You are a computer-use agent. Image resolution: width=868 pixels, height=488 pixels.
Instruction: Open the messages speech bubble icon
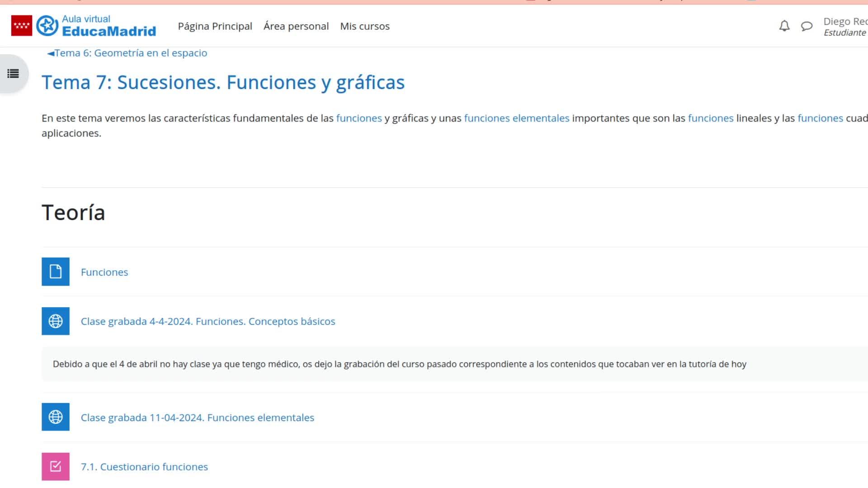807,26
